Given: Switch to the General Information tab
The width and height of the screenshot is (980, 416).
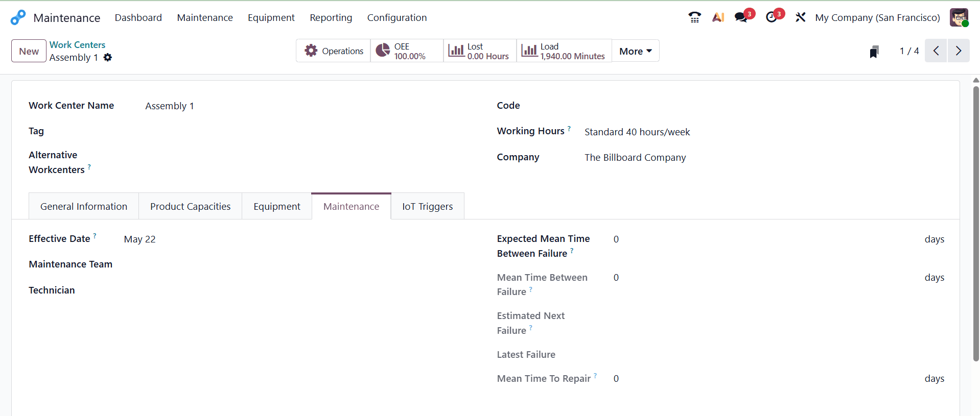Looking at the screenshot, I should click(x=84, y=206).
